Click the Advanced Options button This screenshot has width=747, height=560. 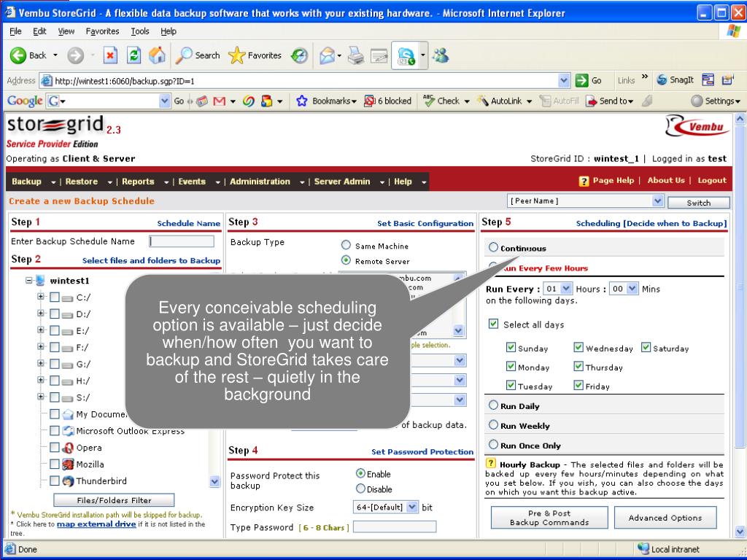[665, 518]
